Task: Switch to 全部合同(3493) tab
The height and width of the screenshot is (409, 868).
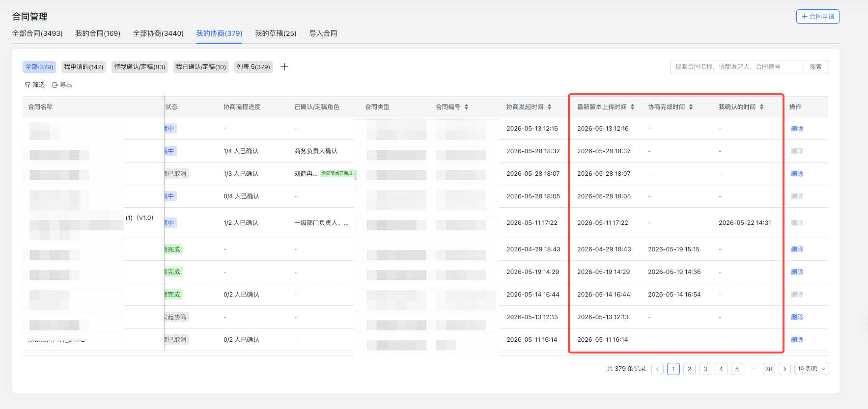Action: [37, 33]
